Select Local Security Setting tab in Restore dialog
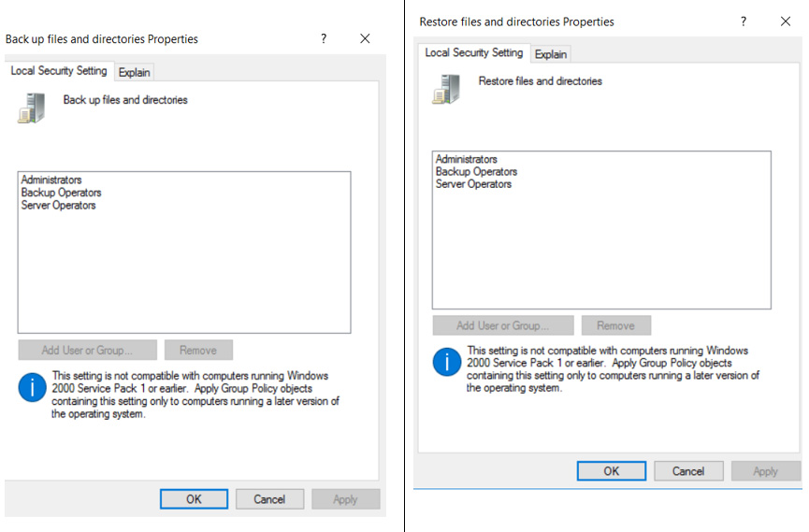This screenshot has height=532, width=809. coord(473,52)
